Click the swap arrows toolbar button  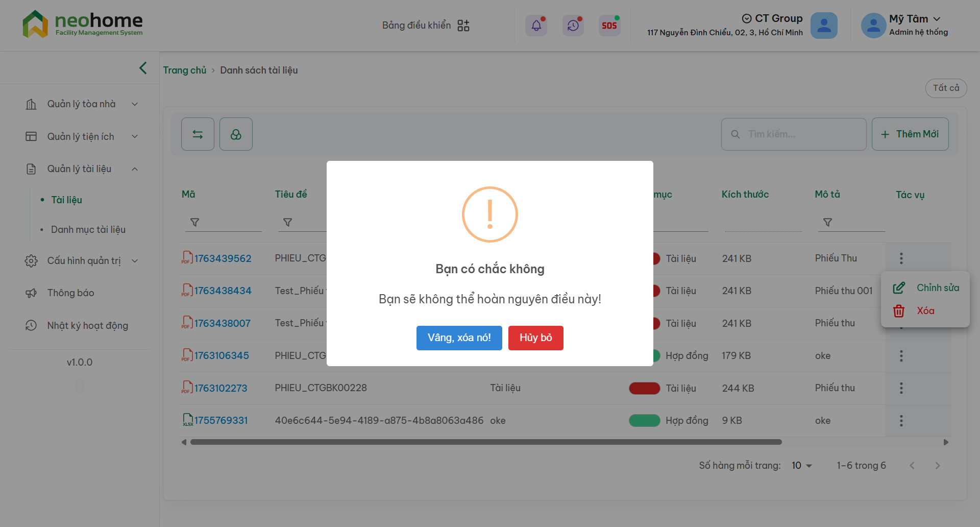click(198, 134)
